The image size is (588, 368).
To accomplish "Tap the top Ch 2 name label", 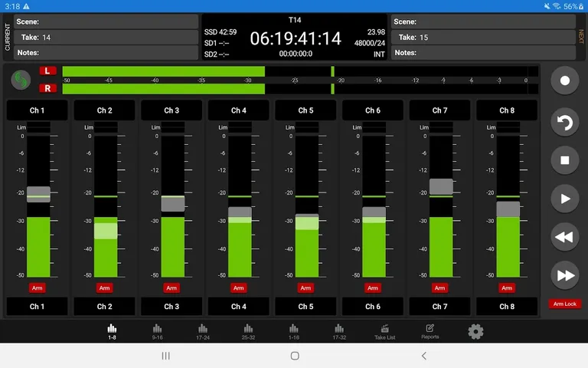I will [104, 110].
